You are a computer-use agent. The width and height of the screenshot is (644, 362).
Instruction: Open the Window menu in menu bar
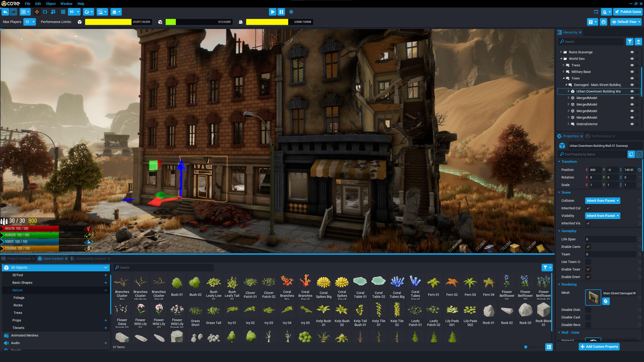66,4
